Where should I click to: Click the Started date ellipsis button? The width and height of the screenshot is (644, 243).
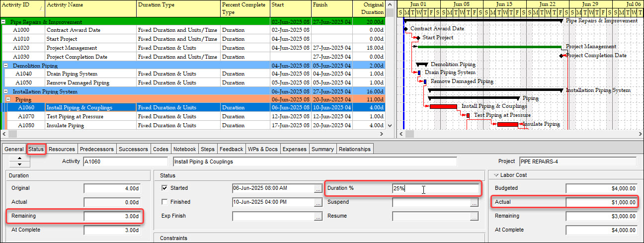pyautogui.click(x=318, y=188)
